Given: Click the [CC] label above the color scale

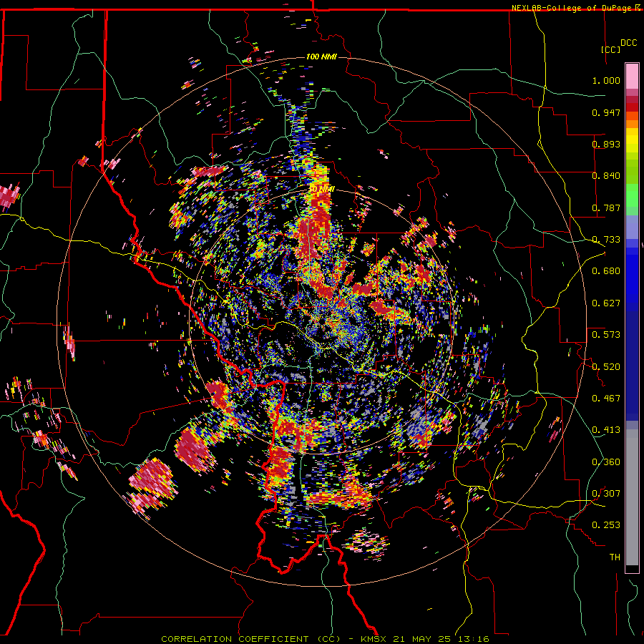Looking at the screenshot, I should click(x=610, y=49).
